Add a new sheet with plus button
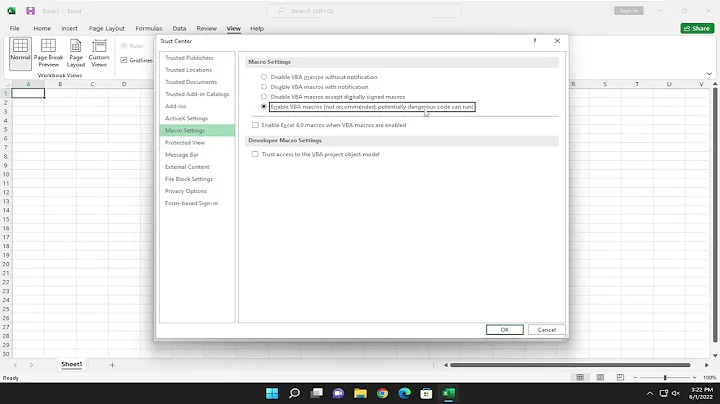This screenshot has width=720, height=404. pyautogui.click(x=112, y=365)
